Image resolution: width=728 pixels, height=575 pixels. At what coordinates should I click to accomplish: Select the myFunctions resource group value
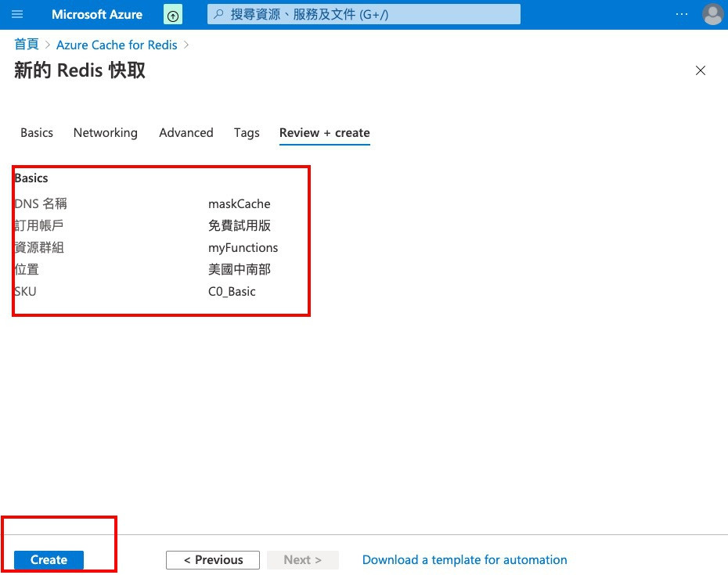tap(243, 248)
